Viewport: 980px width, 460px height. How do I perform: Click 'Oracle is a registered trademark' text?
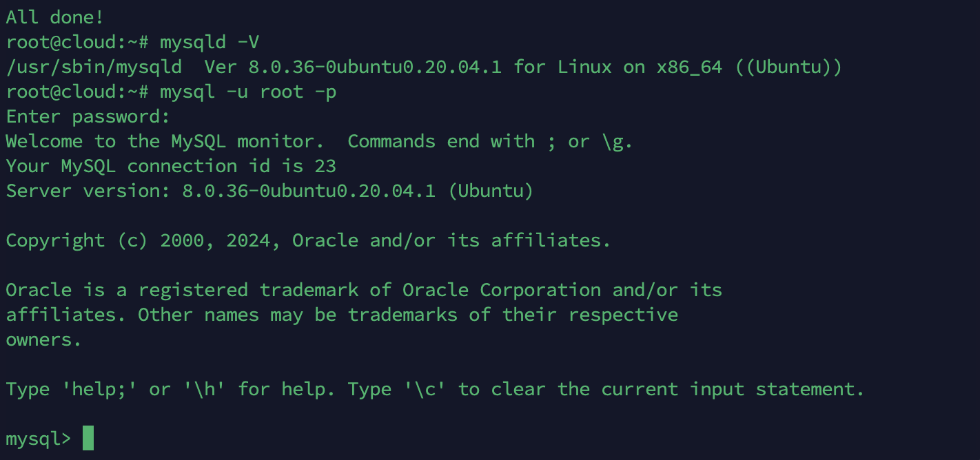(182, 290)
